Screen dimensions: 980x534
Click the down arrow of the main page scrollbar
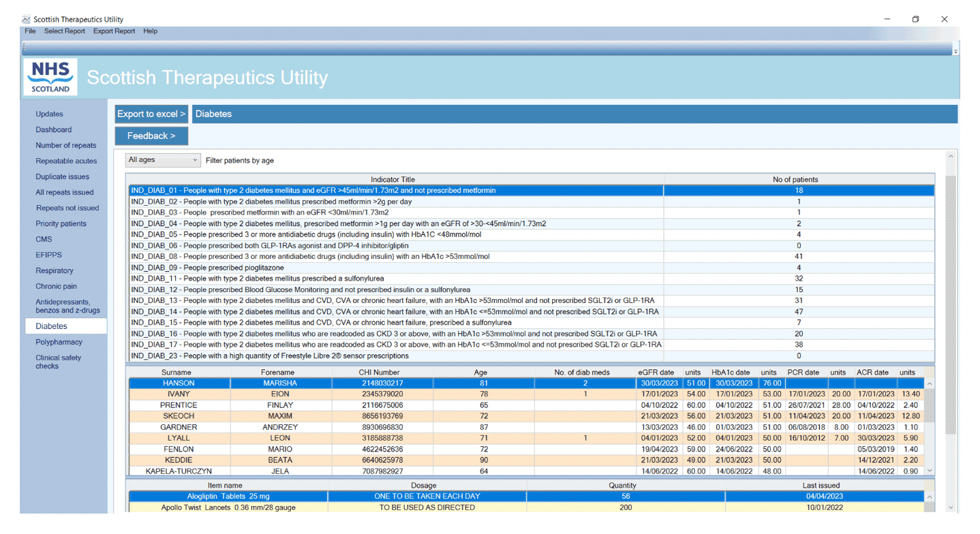[950, 507]
